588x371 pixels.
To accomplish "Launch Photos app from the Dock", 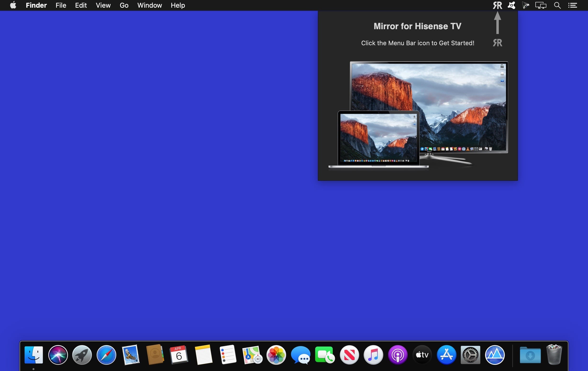I will [x=276, y=355].
